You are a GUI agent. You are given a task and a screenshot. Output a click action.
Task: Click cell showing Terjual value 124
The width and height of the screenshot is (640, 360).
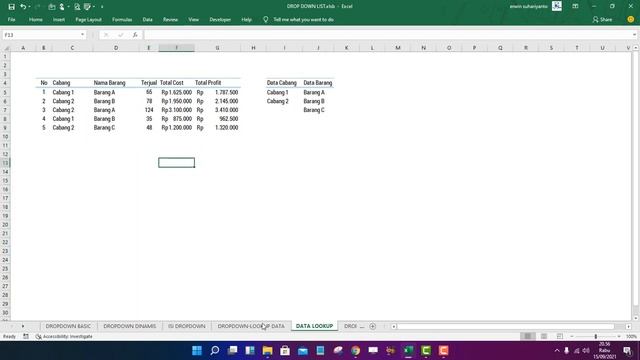pyautogui.click(x=149, y=110)
